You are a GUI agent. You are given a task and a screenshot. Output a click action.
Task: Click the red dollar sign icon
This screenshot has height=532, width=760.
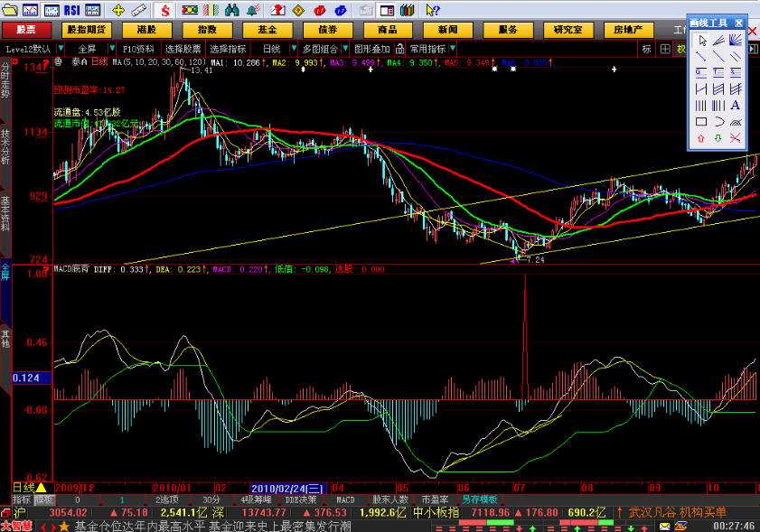[x=164, y=9]
